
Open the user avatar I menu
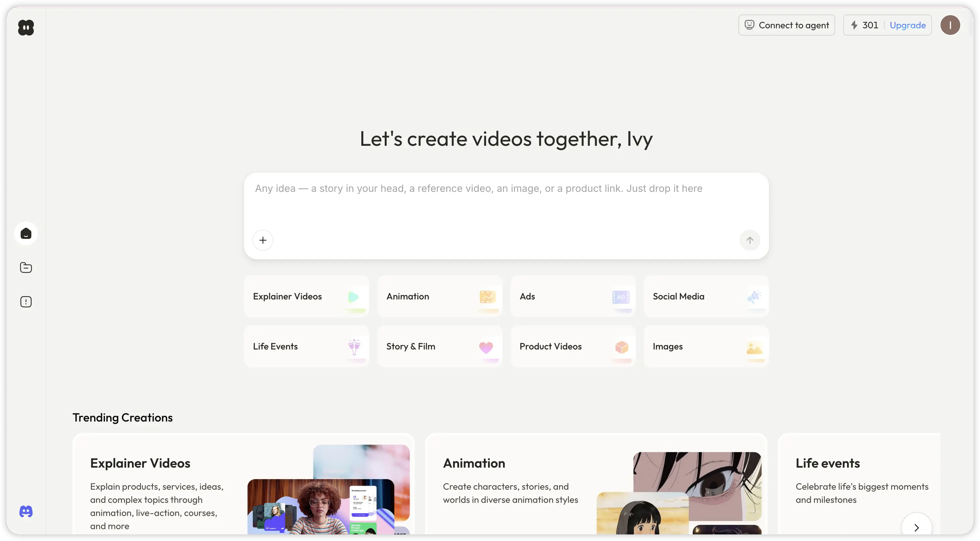[x=950, y=25]
